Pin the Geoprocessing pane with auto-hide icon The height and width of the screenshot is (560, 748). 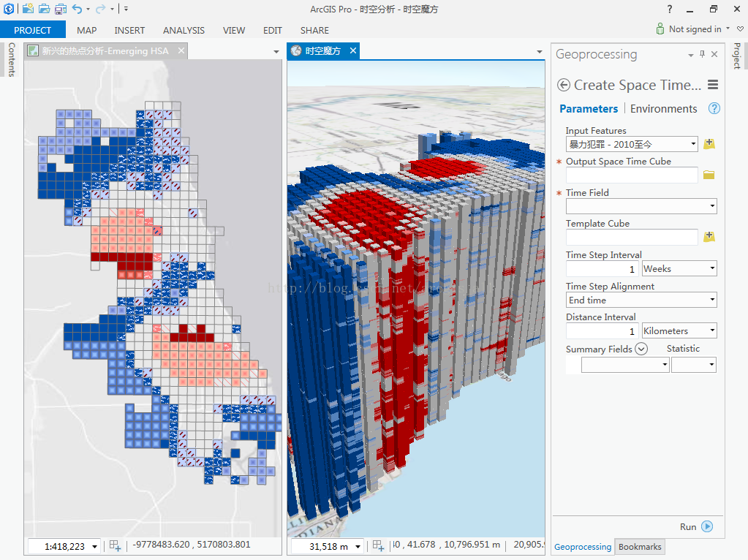coord(703,54)
